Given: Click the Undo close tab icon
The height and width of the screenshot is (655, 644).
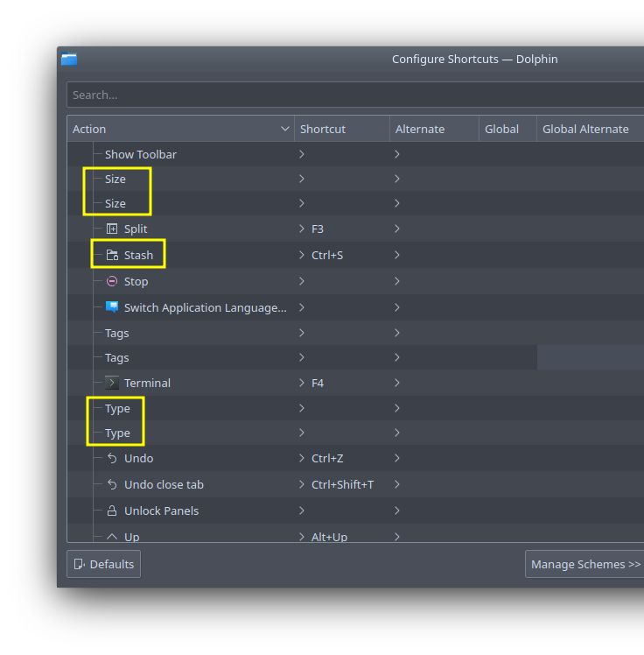Looking at the screenshot, I should [112, 484].
